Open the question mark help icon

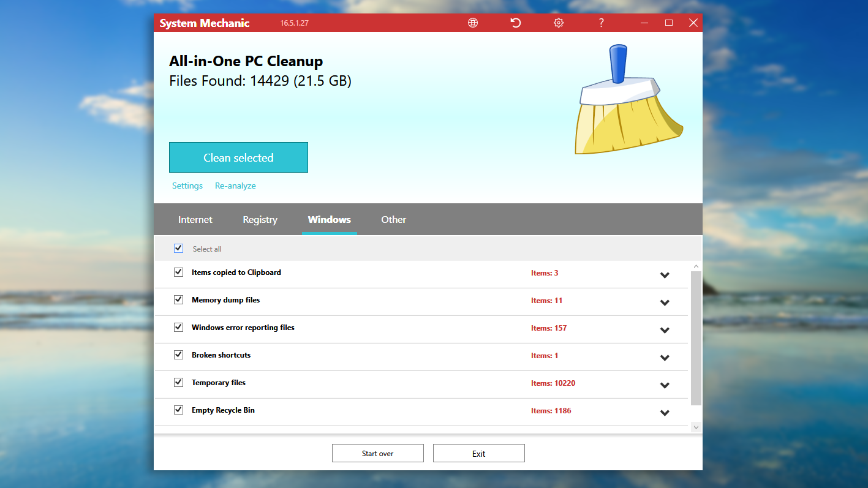click(x=602, y=23)
